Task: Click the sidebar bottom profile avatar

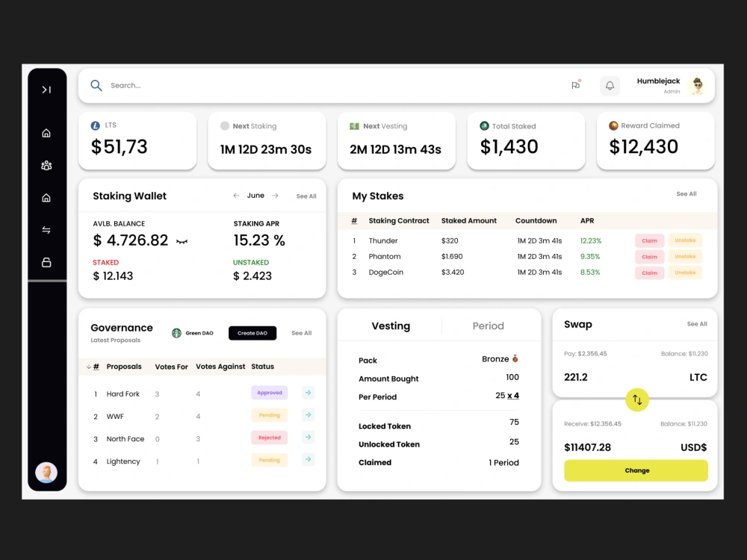Action: pos(46,473)
